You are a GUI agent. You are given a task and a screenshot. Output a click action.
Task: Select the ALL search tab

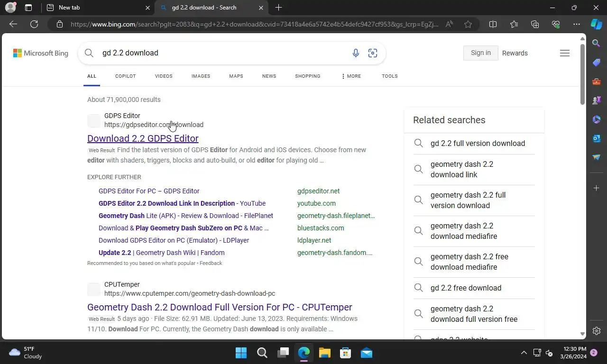pos(92,76)
